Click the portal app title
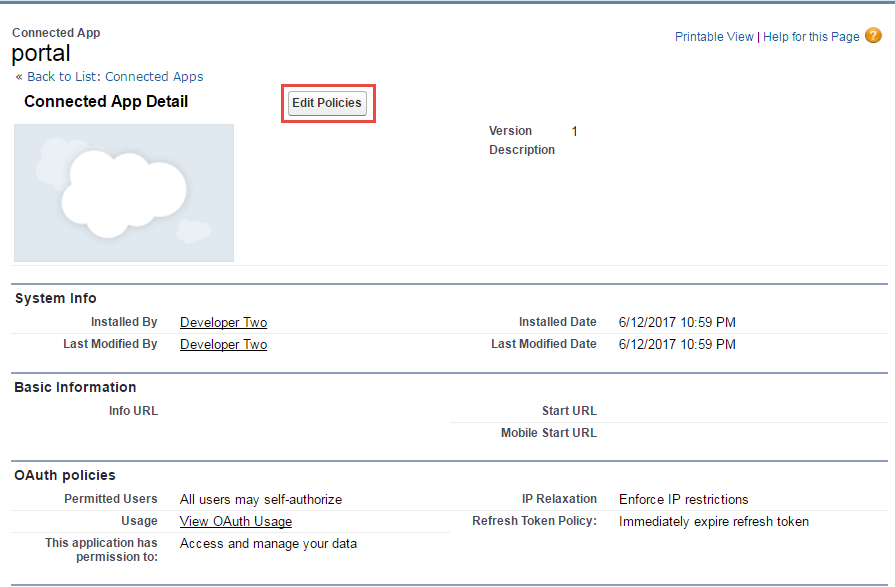Screen dimensions: 895x587 tap(41, 53)
